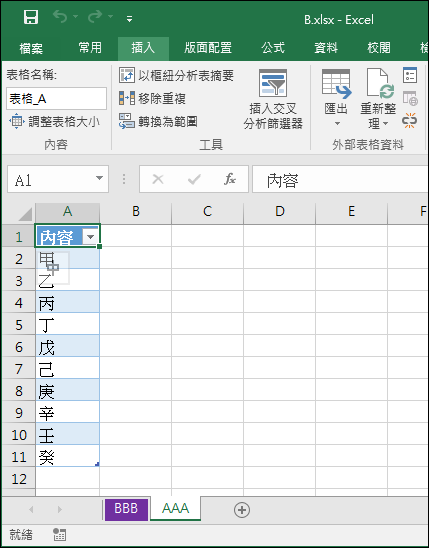Click the 表格名稱 input field 表格_A
The image size is (429, 548).
tap(56, 99)
